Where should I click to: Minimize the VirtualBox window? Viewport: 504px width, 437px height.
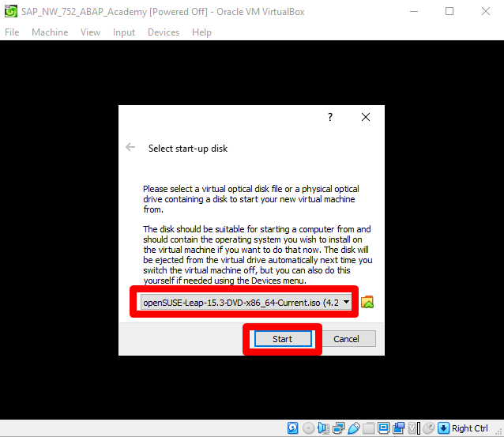414,11
